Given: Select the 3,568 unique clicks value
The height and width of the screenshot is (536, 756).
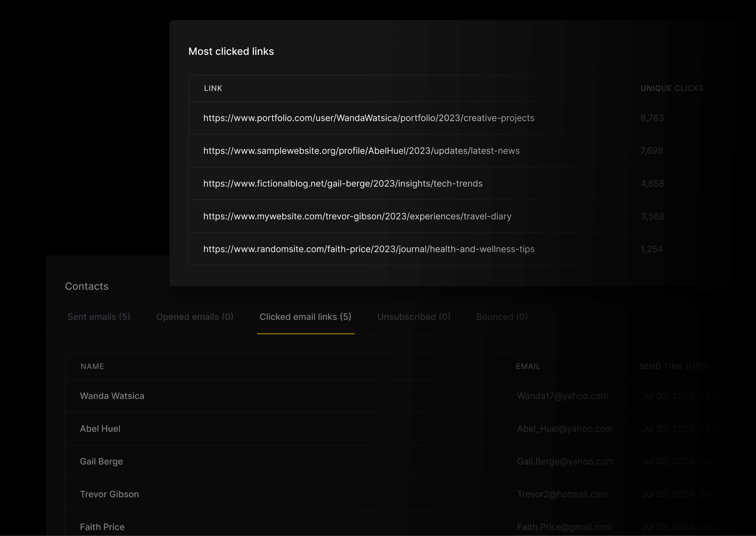Looking at the screenshot, I should tap(652, 216).
